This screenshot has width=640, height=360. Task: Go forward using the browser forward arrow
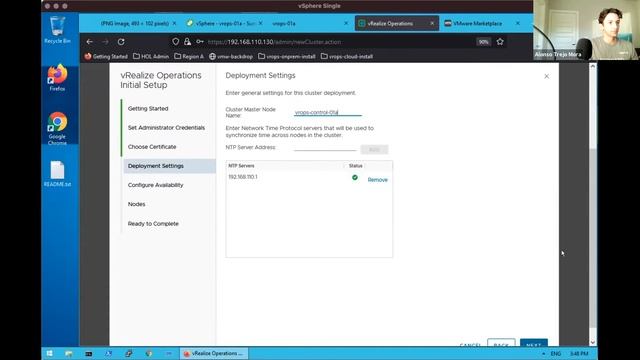tap(105, 42)
